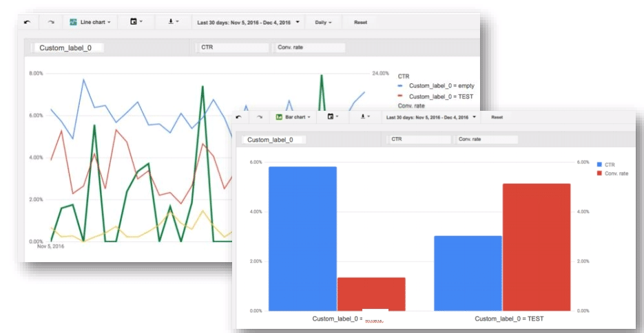Click the red Conv. rate legend swatch in bar chart
Screen dimensions: 644x333
(599, 173)
